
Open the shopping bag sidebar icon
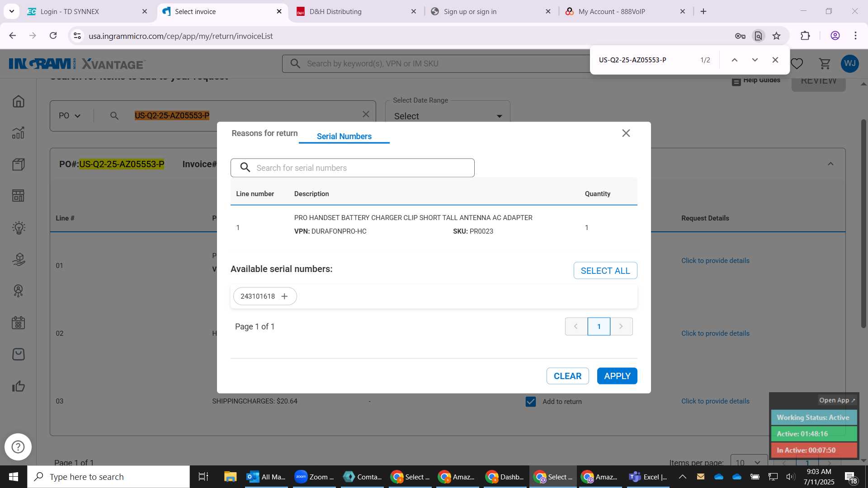19,354
